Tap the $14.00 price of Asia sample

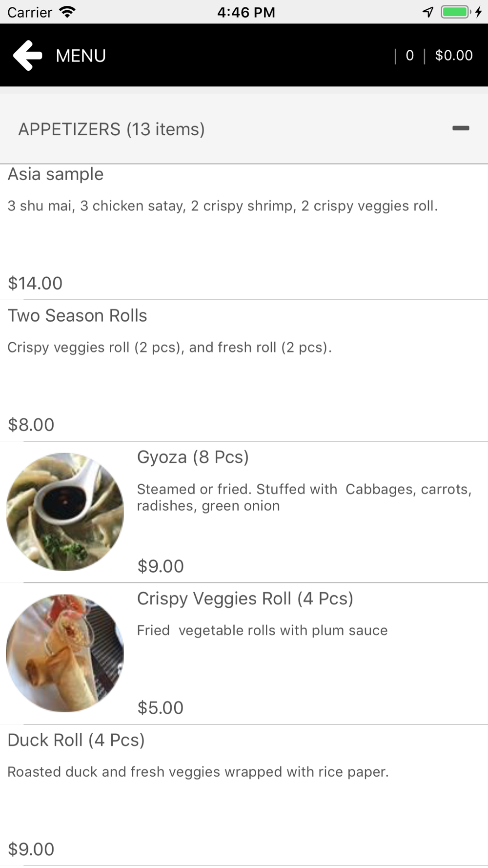coord(35,283)
